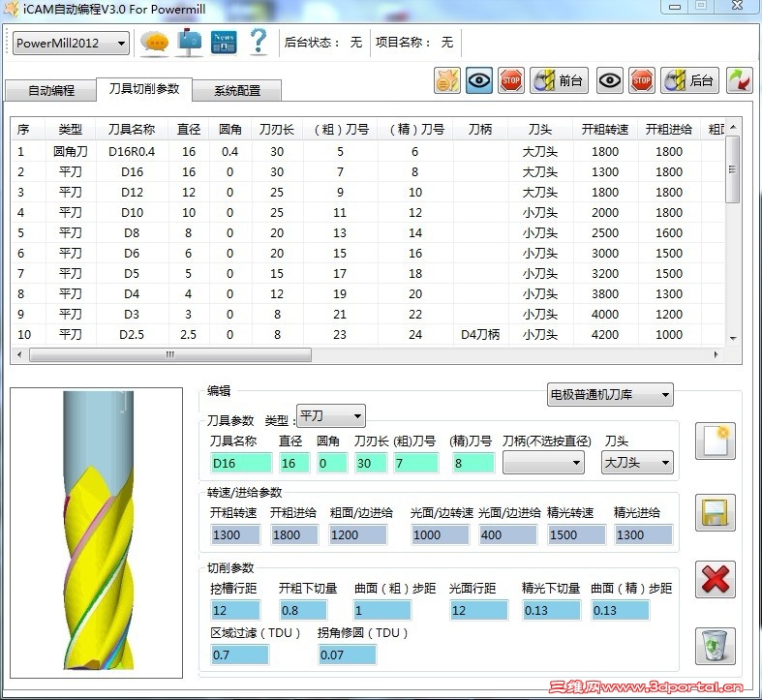Click the 挖槽行距 field containing 12
762x700 pixels.
click(235, 611)
